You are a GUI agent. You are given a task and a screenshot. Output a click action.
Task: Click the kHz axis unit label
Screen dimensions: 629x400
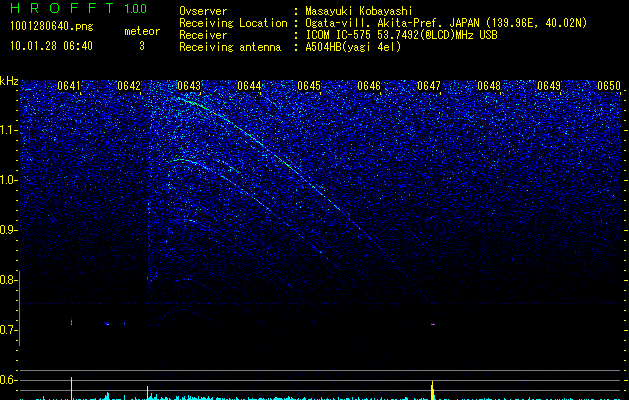coord(9,81)
